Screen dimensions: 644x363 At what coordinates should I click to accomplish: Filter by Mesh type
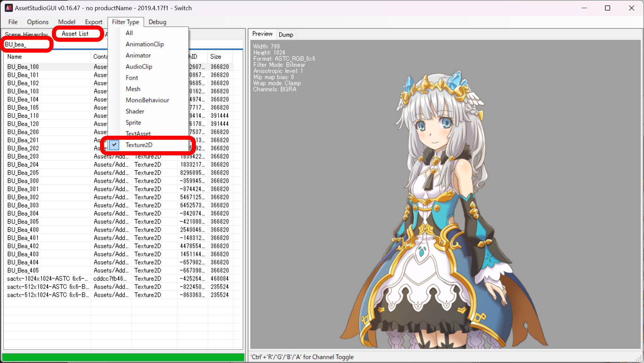[148, 89]
